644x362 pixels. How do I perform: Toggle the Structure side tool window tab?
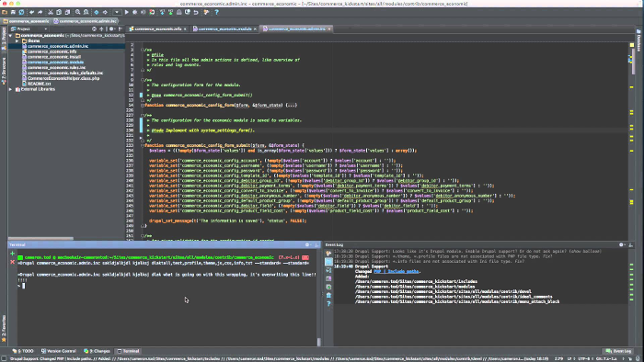4,71
